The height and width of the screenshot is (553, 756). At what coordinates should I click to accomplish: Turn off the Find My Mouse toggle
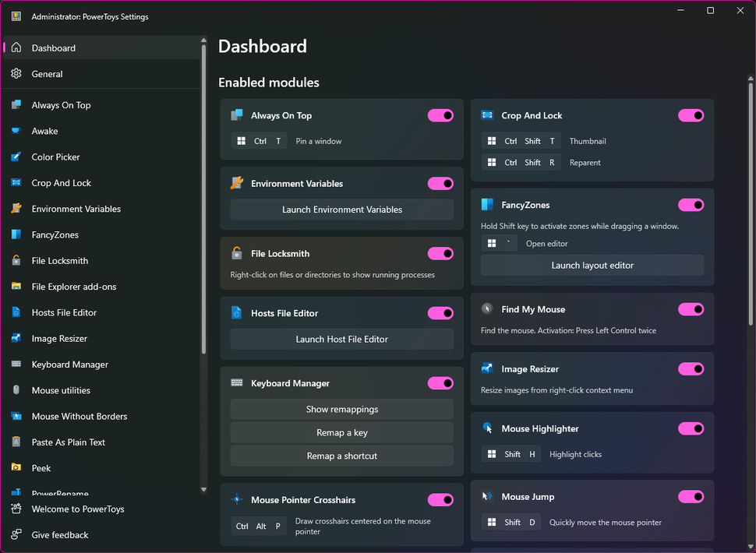(x=691, y=309)
